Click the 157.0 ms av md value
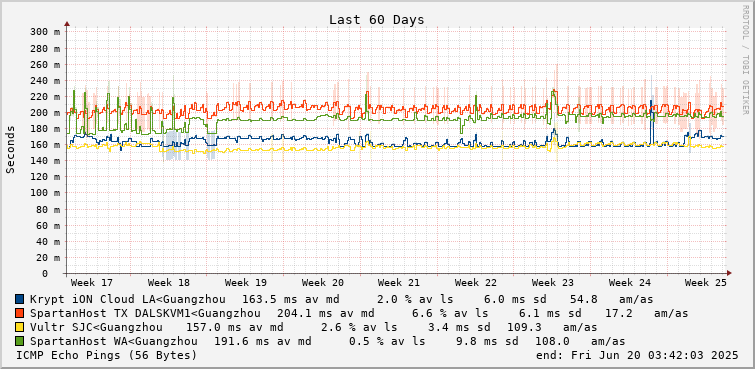The width and height of the screenshot is (755, 369). tap(234, 328)
